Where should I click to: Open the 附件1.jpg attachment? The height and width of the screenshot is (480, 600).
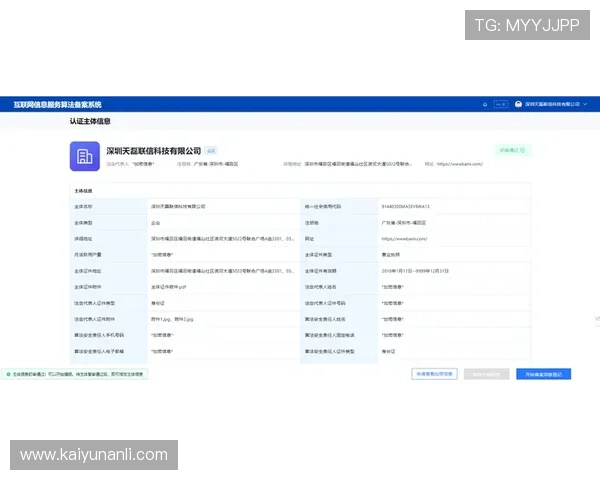(160, 319)
